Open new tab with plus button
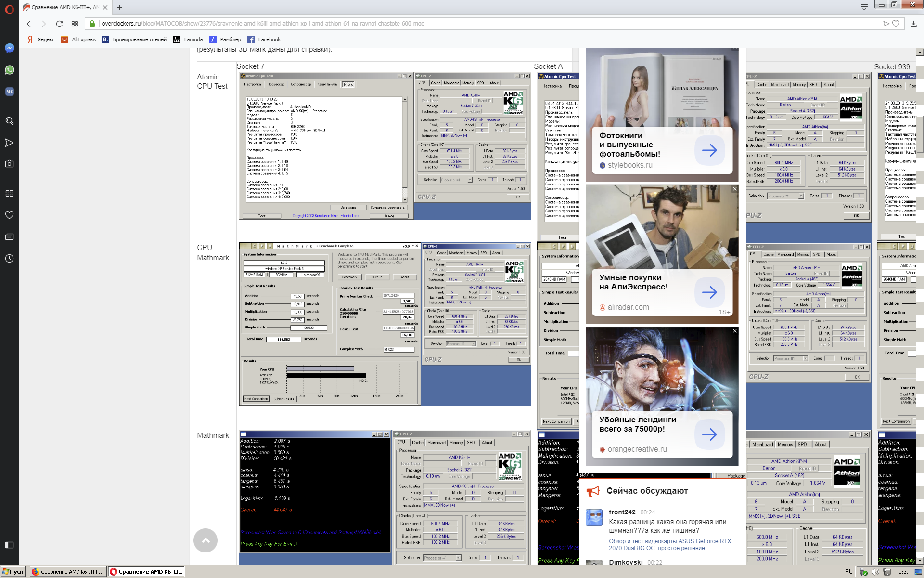This screenshot has height=578, width=924. click(120, 7)
